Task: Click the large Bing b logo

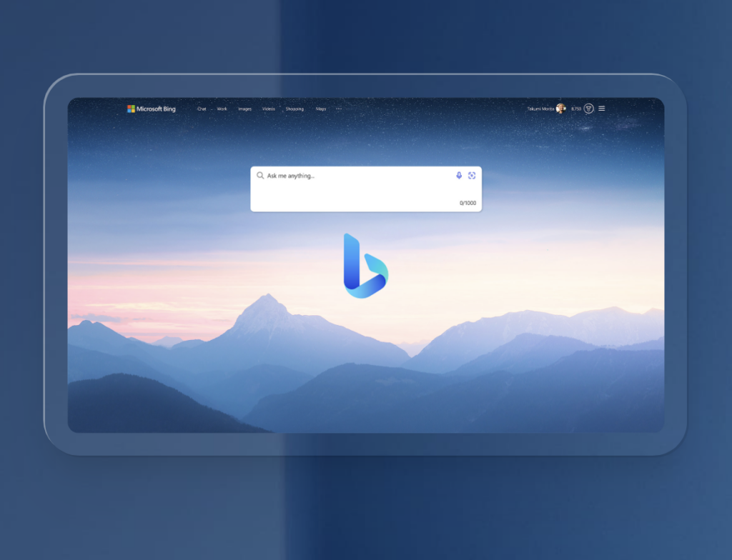Action: click(366, 266)
